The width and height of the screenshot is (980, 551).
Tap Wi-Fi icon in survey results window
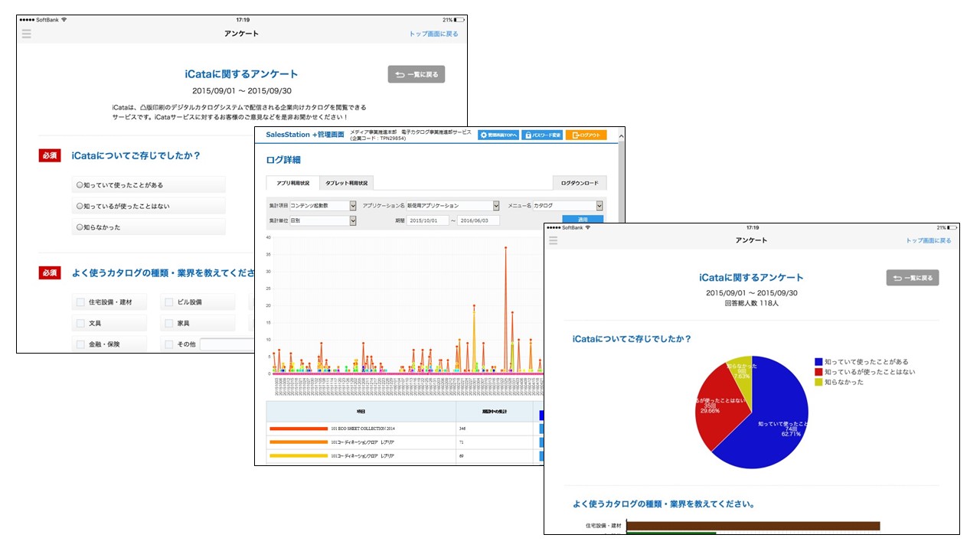point(588,227)
